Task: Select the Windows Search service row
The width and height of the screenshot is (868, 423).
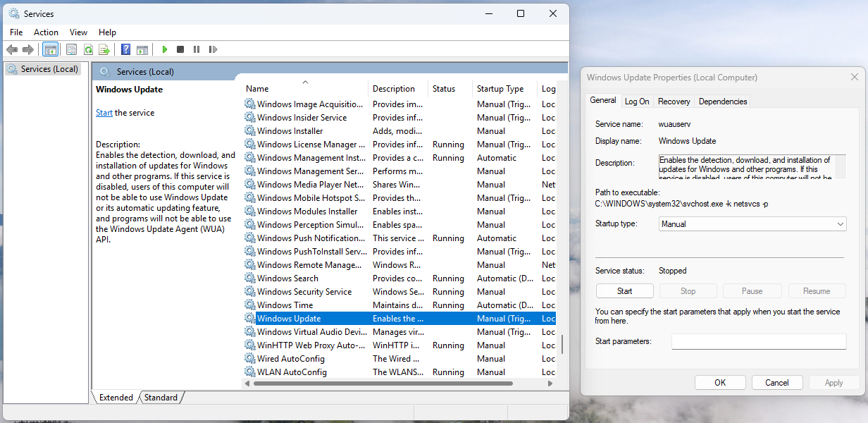Action: [287, 278]
